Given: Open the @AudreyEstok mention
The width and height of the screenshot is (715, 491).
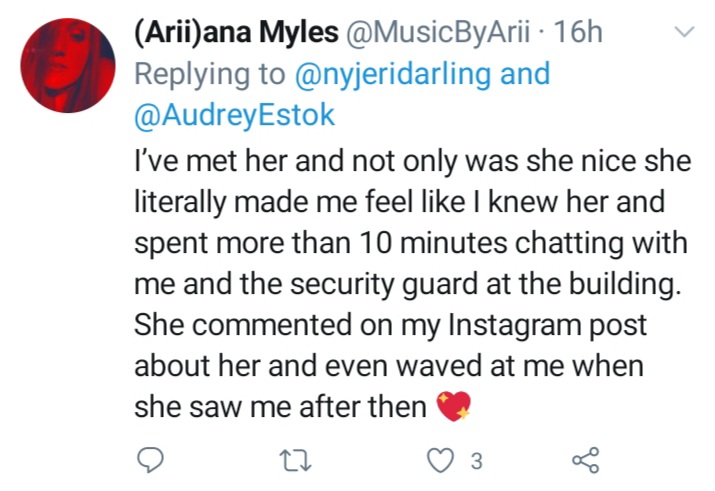Looking at the screenshot, I should coord(234,115).
